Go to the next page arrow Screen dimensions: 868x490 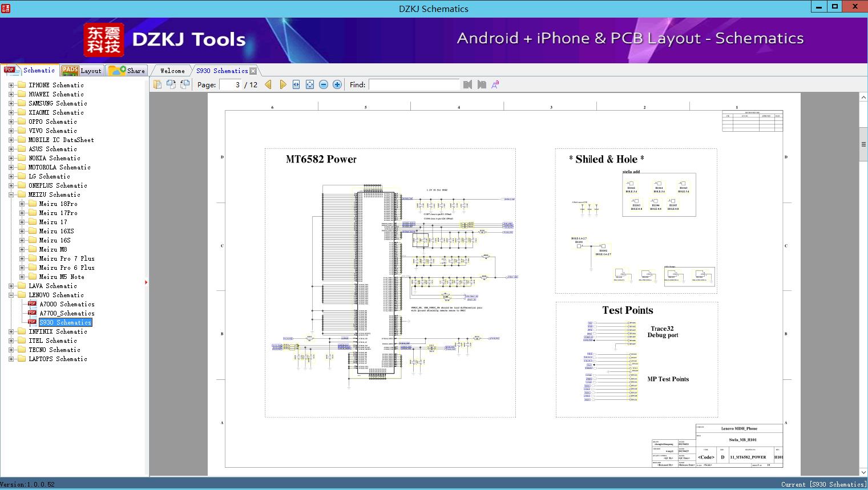282,84
